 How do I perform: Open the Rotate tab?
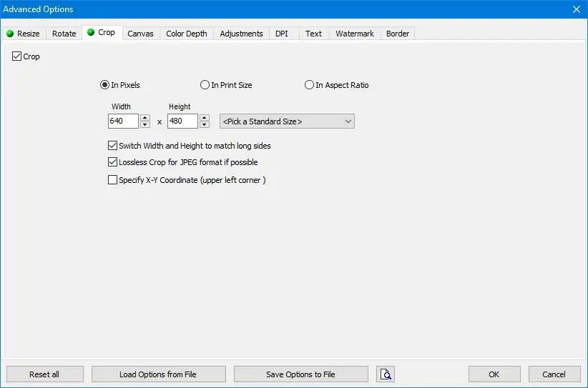(x=64, y=34)
